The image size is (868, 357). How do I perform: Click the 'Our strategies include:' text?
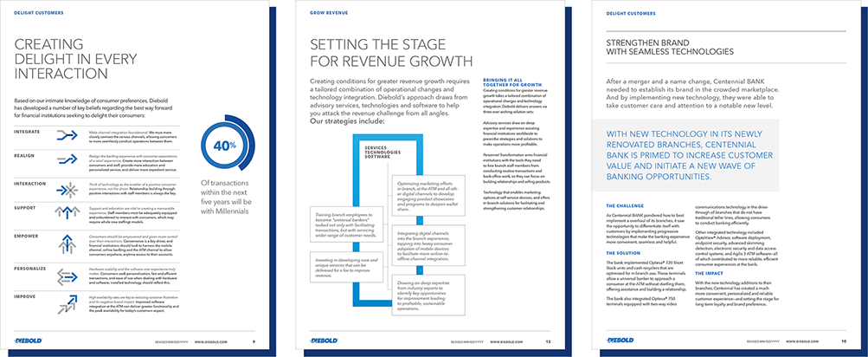[347, 120]
